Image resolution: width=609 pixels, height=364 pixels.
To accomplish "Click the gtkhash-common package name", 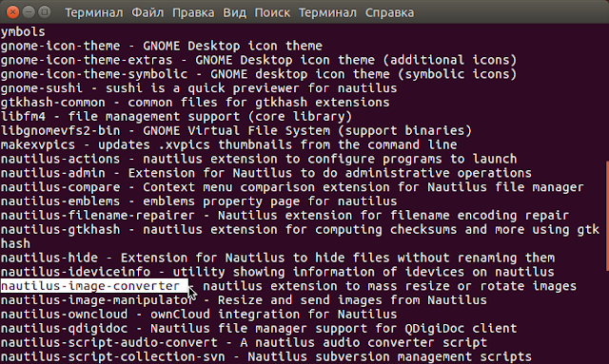I will pos(53,102).
